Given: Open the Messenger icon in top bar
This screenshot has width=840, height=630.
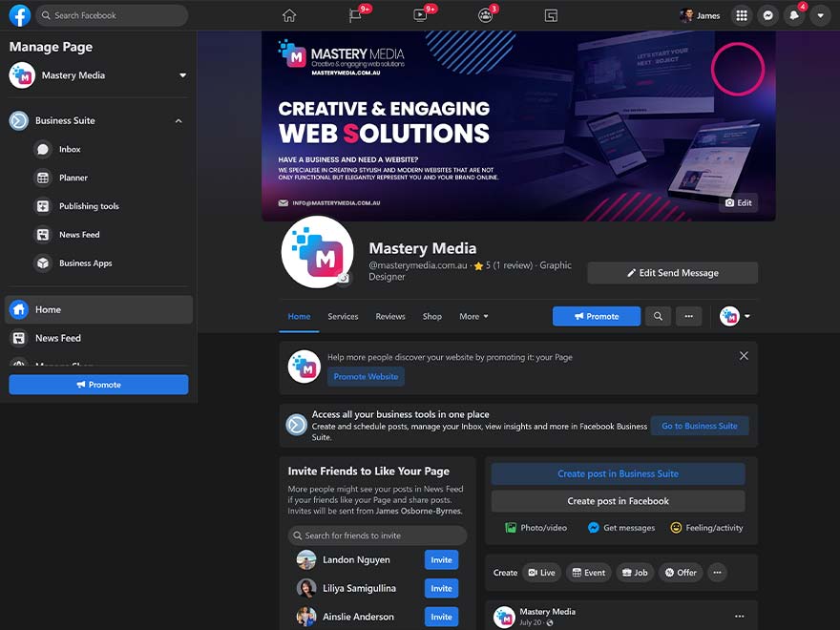Looking at the screenshot, I should pos(768,15).
